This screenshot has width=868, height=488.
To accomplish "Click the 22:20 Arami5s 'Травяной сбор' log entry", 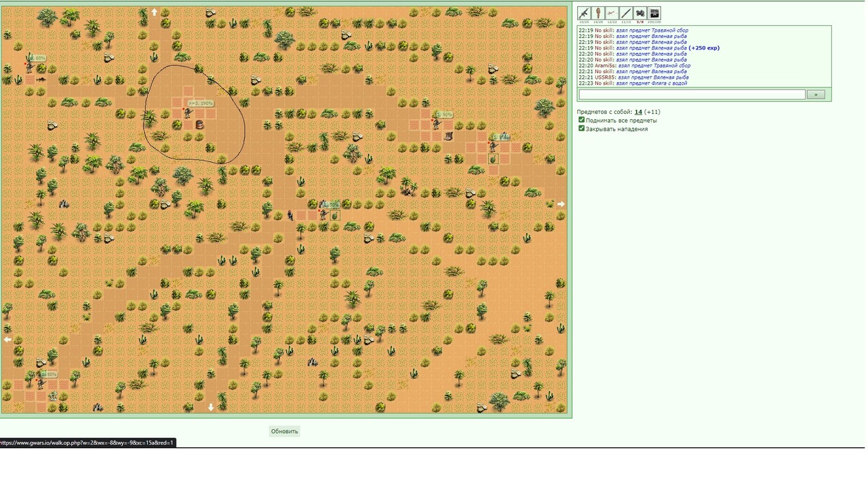I will tap(635, 66).
